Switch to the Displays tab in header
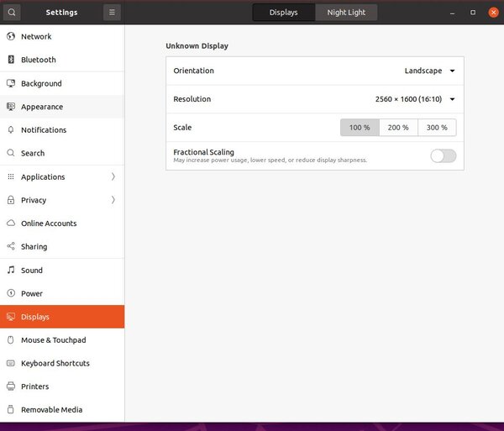The width and height of the screenshot is (504, 431). 284,13
